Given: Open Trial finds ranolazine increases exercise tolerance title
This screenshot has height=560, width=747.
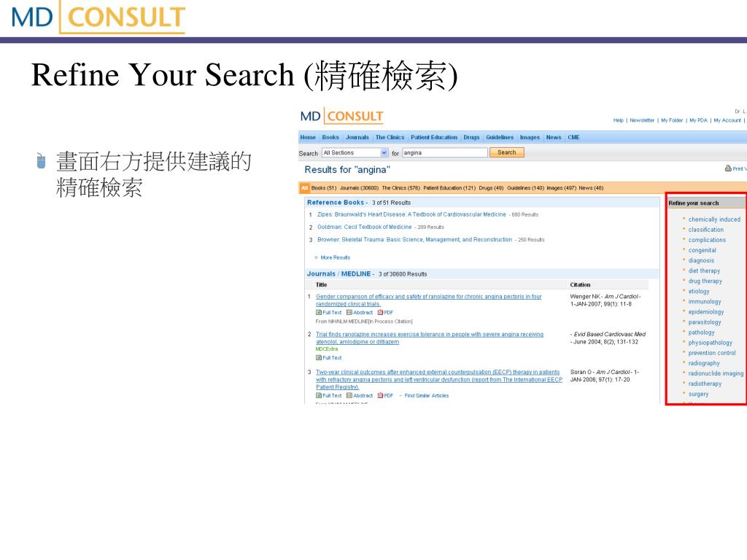Looking at the screenshot, I should click(x=430, y=338).
